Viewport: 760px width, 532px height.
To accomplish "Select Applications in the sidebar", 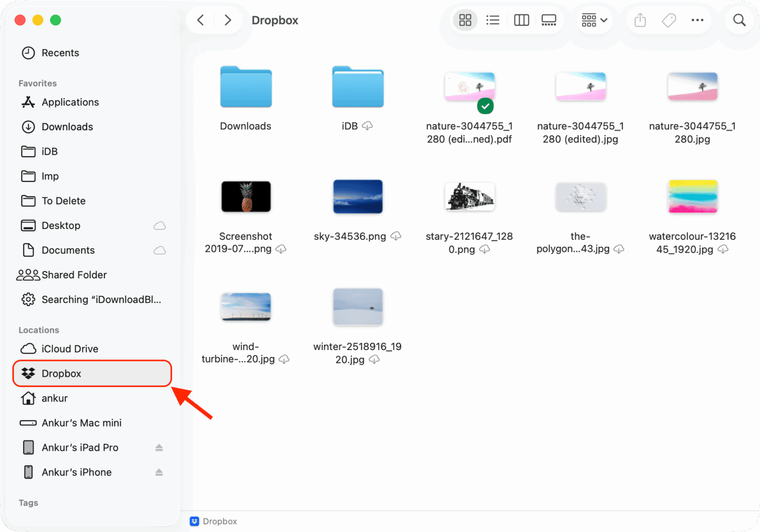I will pos(93,102).
